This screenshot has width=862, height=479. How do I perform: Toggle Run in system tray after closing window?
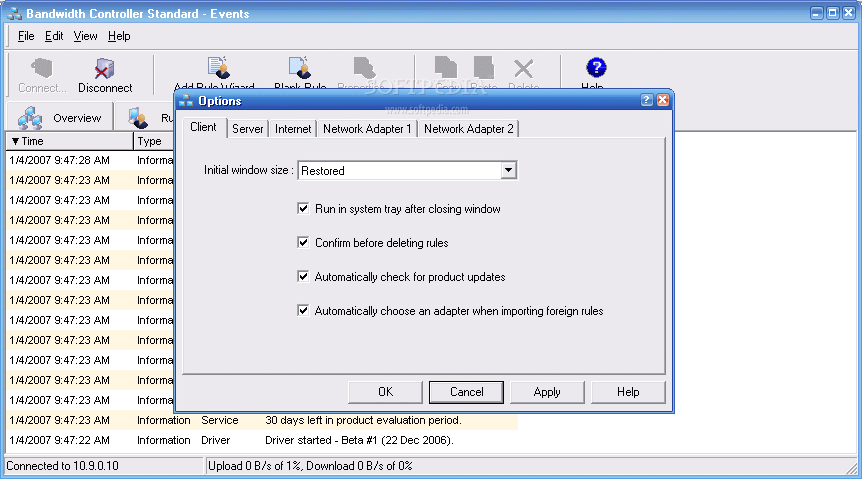coord(303,208)
